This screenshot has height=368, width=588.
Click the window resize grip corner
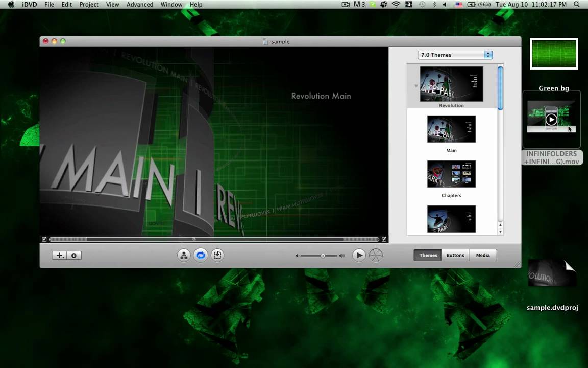(518, 264)
